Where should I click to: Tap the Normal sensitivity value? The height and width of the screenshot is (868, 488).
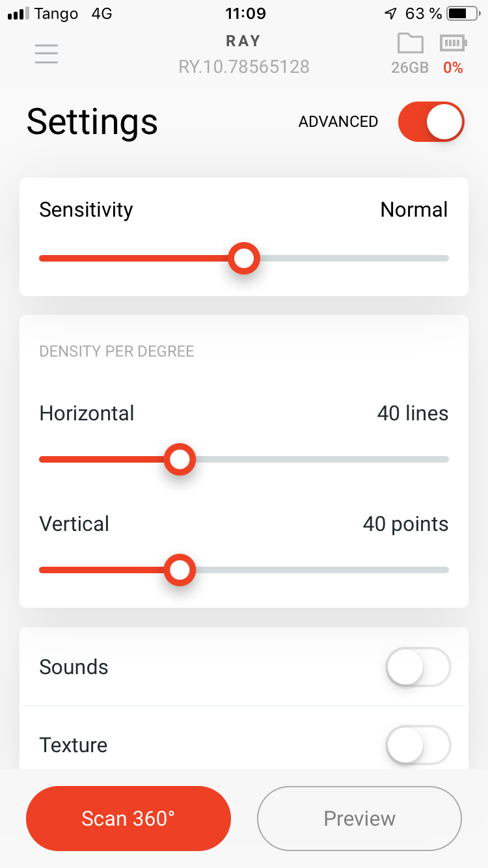[x=414, y=210]
